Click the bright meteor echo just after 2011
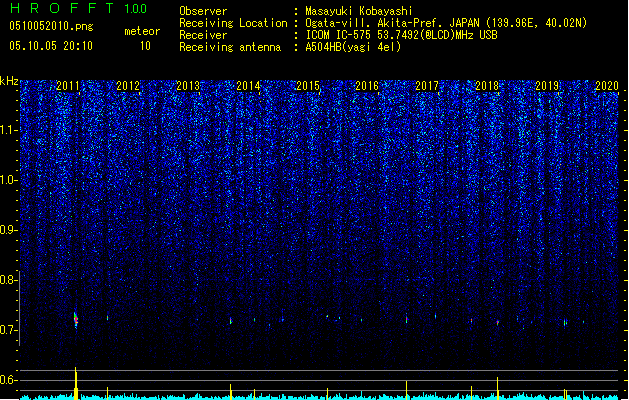The image size is (629, 400). point(76,320)
